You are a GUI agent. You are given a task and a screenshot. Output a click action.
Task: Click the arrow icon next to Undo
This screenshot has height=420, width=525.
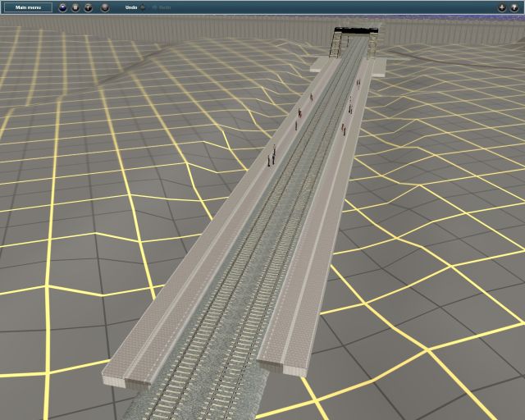coord(143,7)
